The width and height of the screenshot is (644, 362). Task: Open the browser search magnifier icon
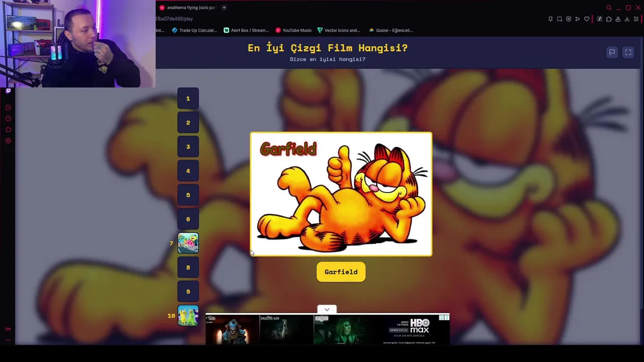coord(609,8)
